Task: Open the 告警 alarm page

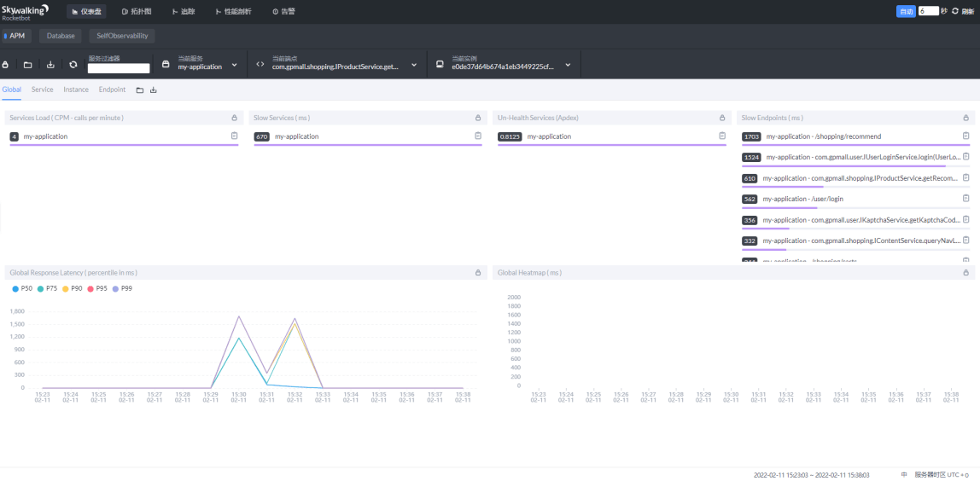Action: [x=283, y=11]
